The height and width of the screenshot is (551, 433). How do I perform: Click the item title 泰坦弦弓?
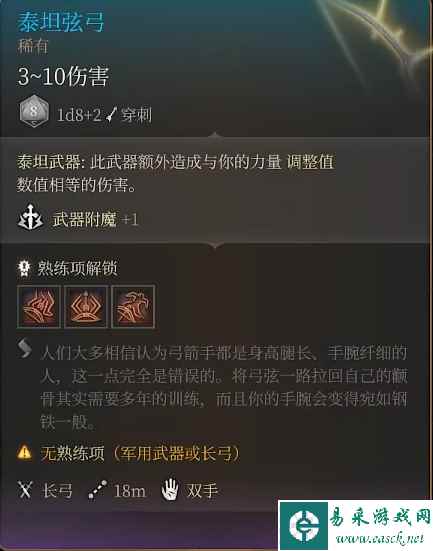[61, 22]
